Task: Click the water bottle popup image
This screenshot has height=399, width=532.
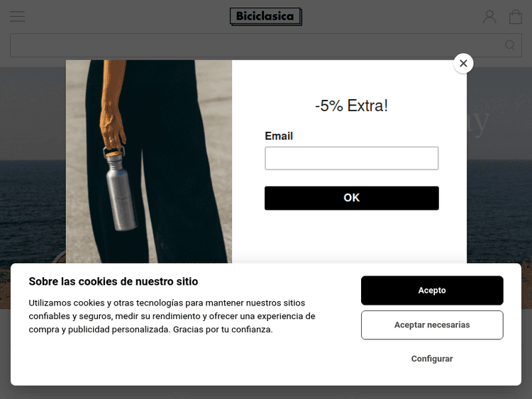Action: coord(149,162)
